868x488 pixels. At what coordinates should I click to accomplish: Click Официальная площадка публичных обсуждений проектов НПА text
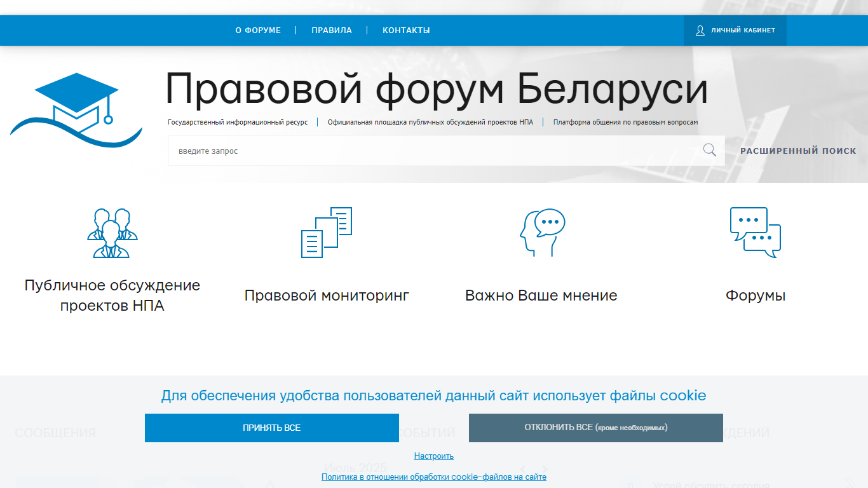click(430, 122)
